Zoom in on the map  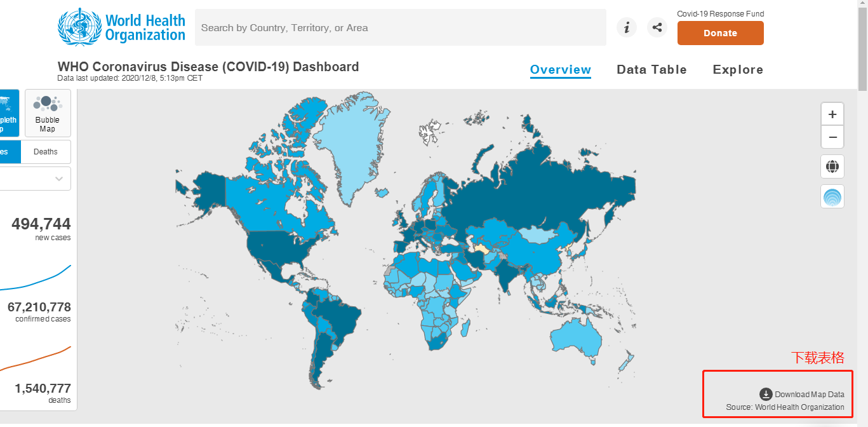(x=832, y=114)
